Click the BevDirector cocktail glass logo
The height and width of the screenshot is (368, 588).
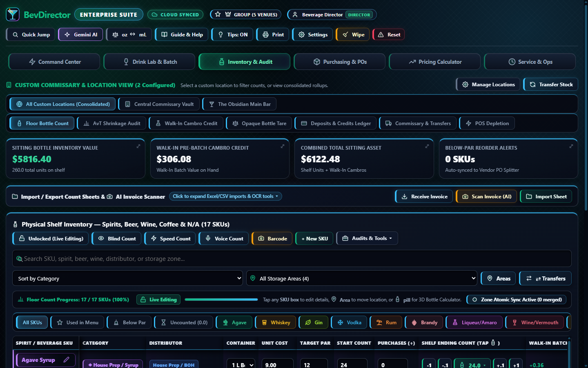[13, 14]
